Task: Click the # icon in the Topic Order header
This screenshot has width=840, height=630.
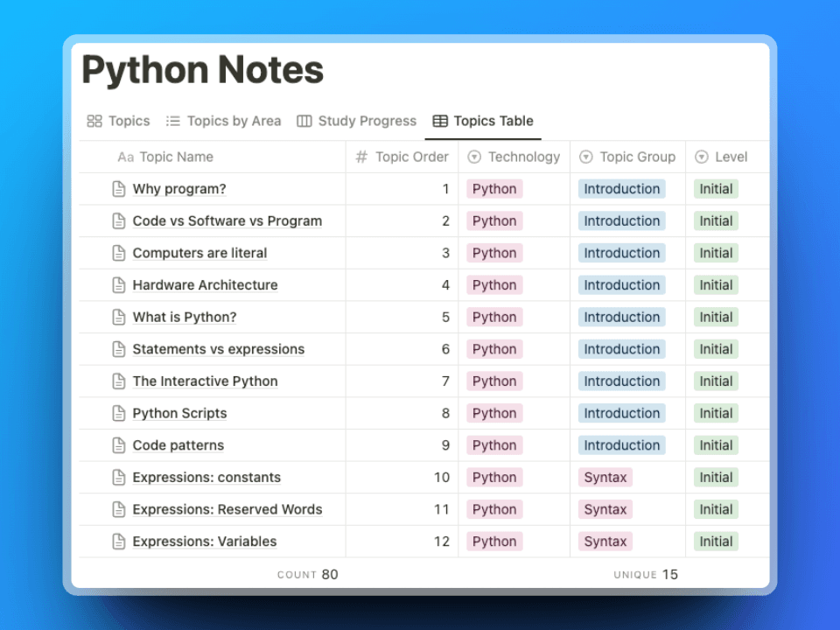Action: 360,157
